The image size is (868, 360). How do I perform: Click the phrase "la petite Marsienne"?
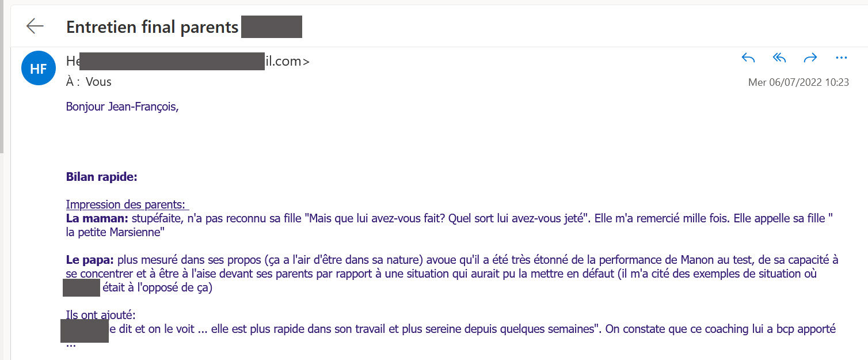[x=115, y=232]
